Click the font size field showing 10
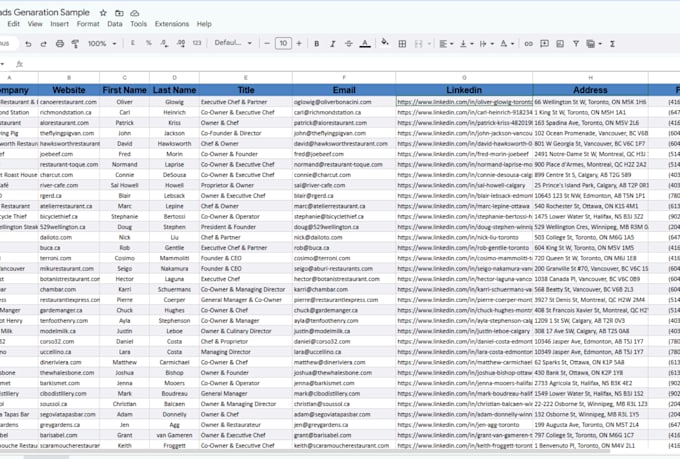The image size is (680, 459). click(x=283, y=43)
